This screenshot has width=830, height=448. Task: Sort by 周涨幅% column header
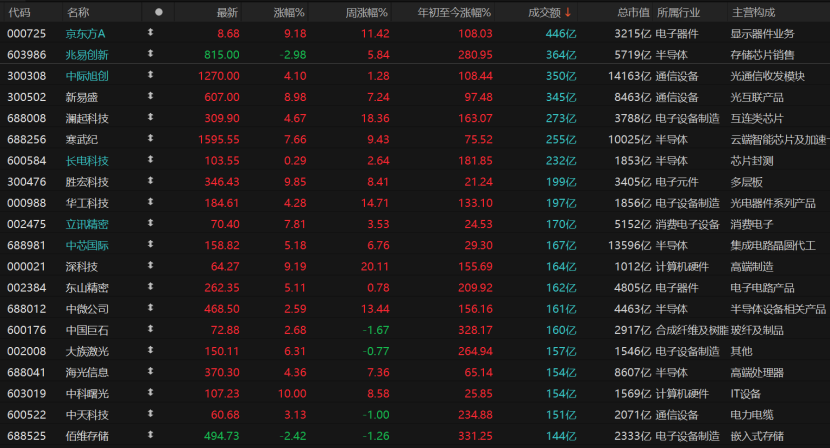pos(366,12)
